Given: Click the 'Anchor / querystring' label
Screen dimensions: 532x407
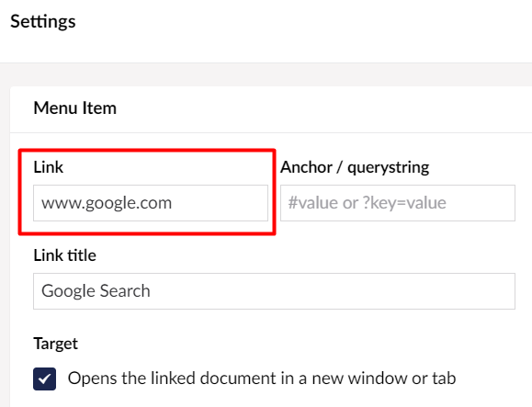Looking at the screenshot, I should pyautogui.click(x=355, y=167).
